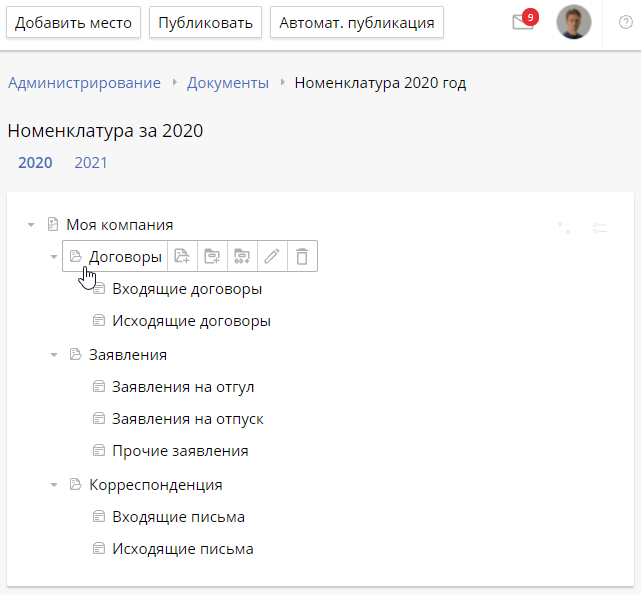Click the Добавить место button
641x595 pixels.
pos(74,22)
